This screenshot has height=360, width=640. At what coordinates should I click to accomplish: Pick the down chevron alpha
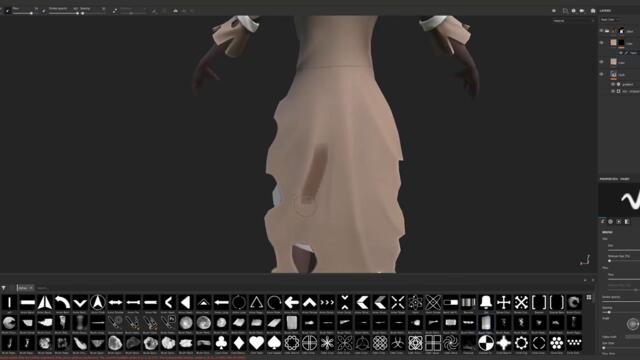coord(80,302)
